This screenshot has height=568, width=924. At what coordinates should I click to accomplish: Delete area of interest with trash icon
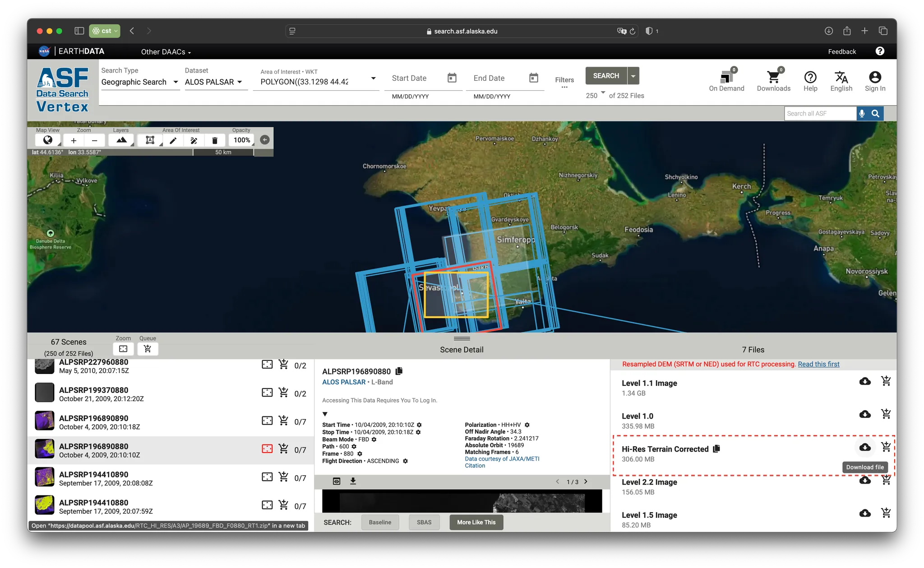coord(215,140)
